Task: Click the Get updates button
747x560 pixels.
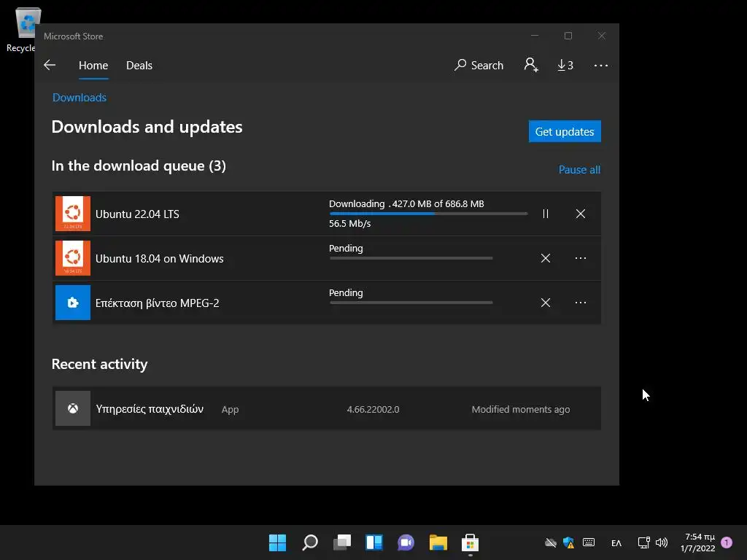Action: tap(565, 131)
